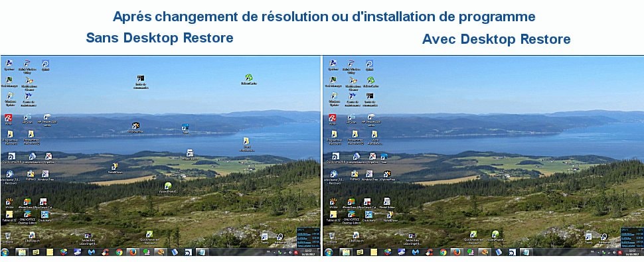This screenshot has height=262, width=644.
Task: Open Avira icon on right desktop
Action: (332, 119)
